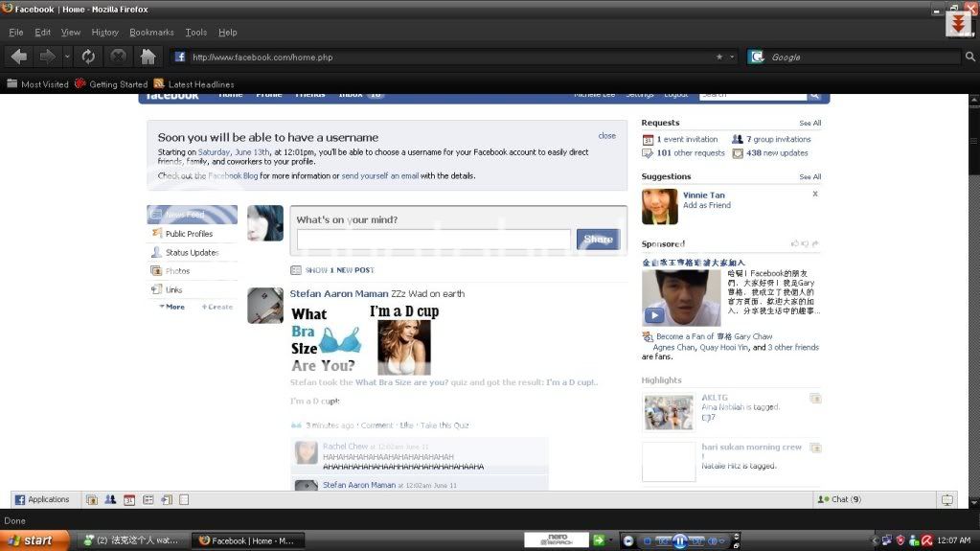This screenshot has height=551, width=980.
Task: Open 101 other requests link
Action: pyautogui.click(x=691, y=153)
